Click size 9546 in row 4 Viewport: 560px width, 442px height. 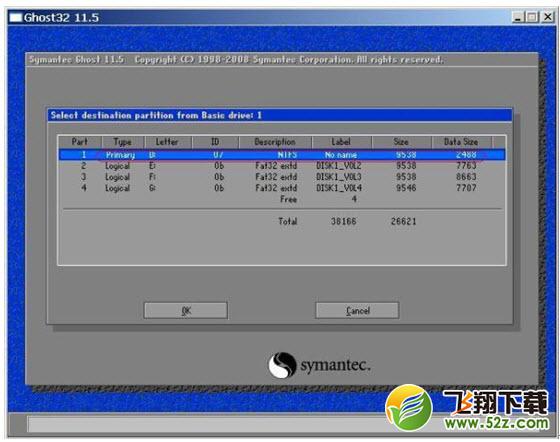tap(406, 188)
